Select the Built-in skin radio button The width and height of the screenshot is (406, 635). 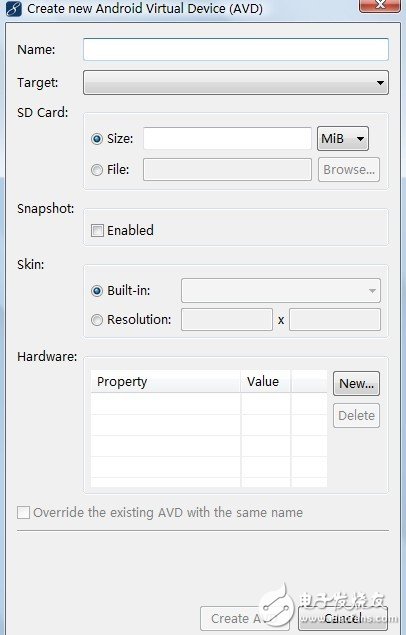click(97, 291)
